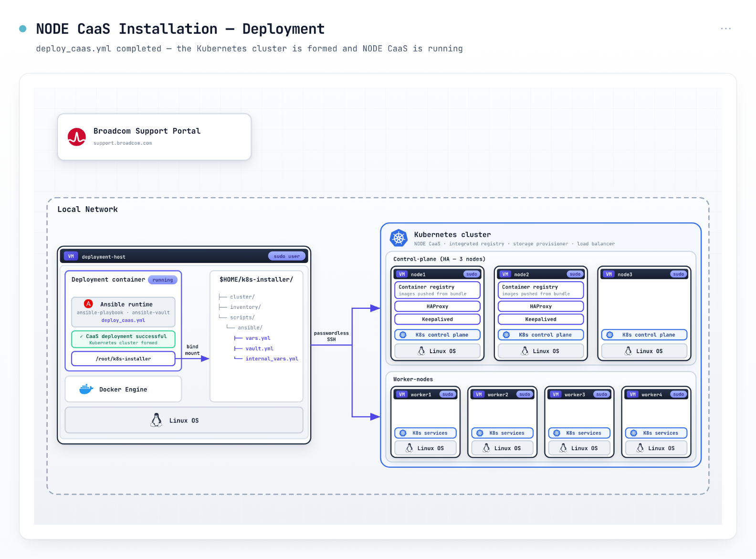Click the blue status dot beside title
This screenshot has height=559, width=756.
point(22,29)
